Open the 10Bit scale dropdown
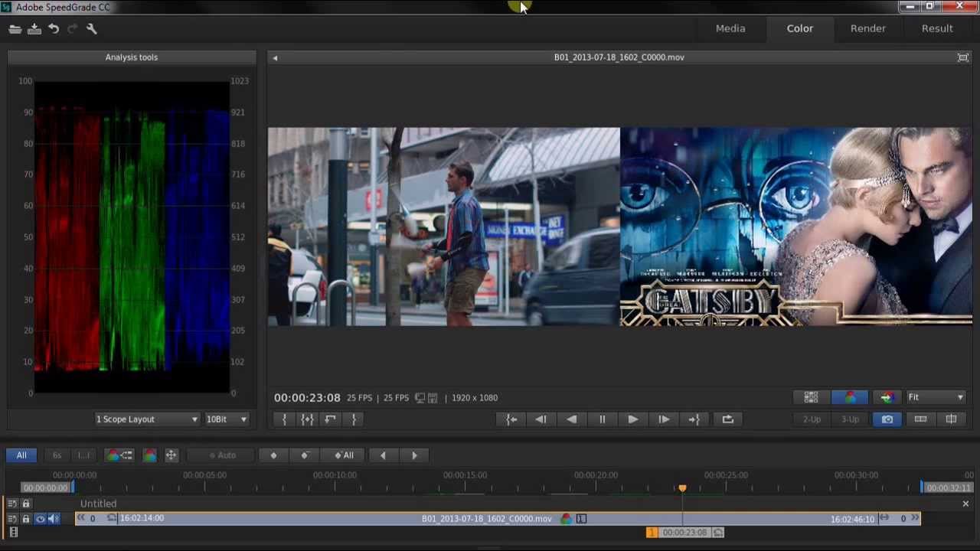Viewport: 980px width, 551px height. (x=226, y=419)
